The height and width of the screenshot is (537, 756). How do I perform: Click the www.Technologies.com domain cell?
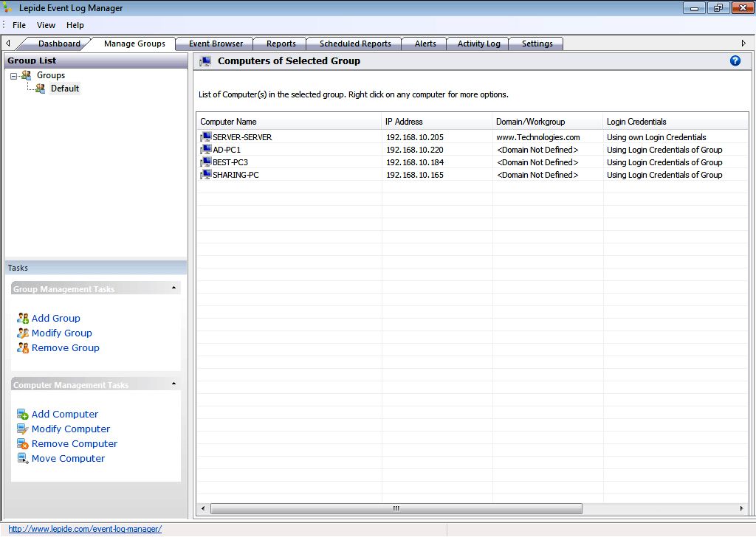(538, 137)
